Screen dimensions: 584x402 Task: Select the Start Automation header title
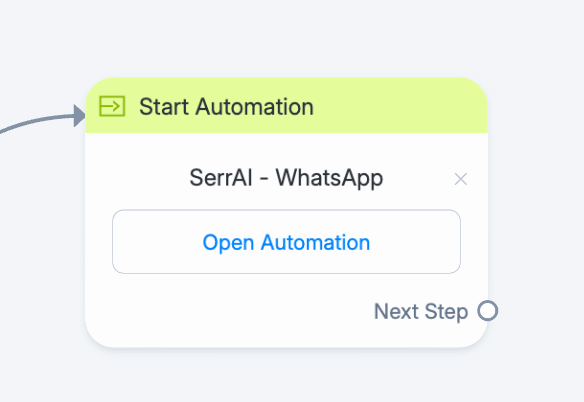pyautogui.click(x=226, y=107)
